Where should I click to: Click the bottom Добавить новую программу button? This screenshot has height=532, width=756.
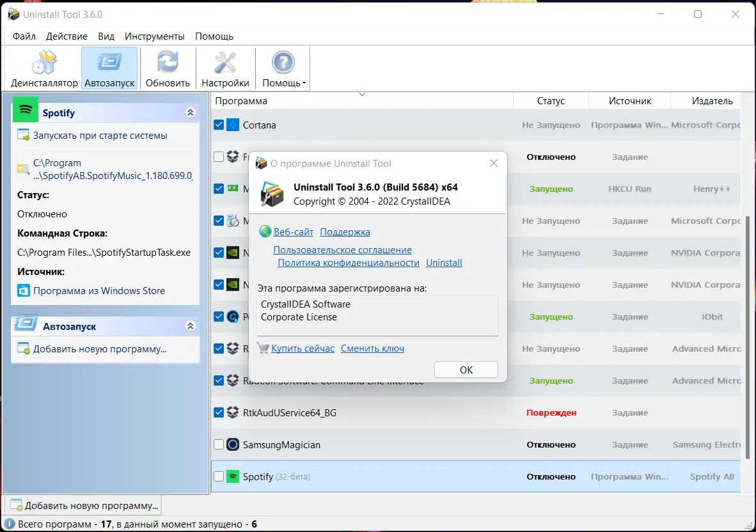(84, 506)
